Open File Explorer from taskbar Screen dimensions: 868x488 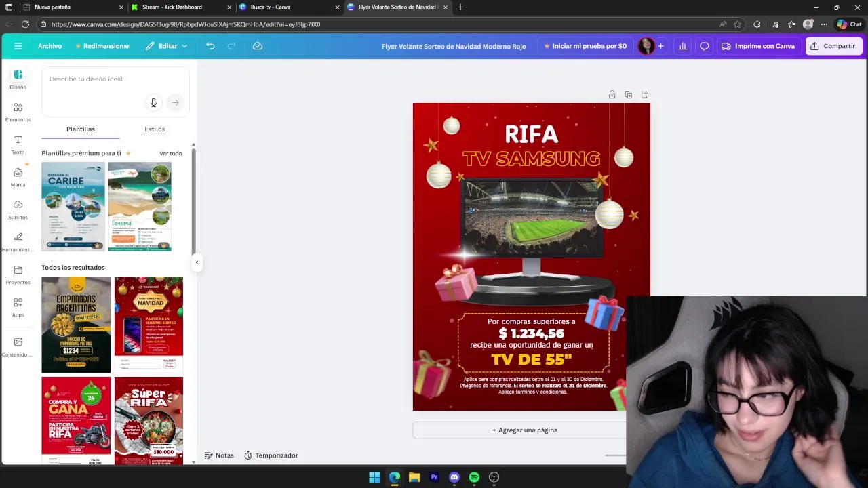[414, 477]
